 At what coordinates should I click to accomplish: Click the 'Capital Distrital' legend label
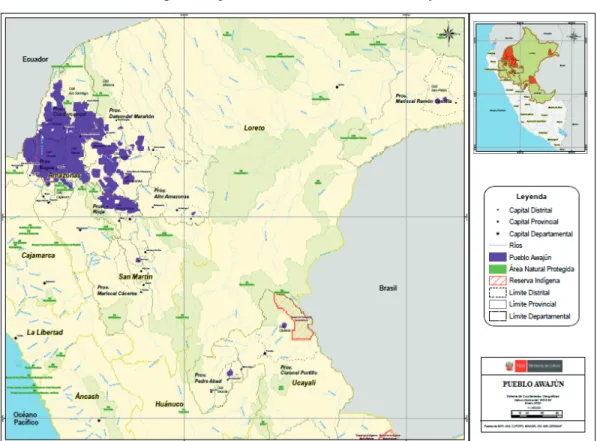click(530, 210)
